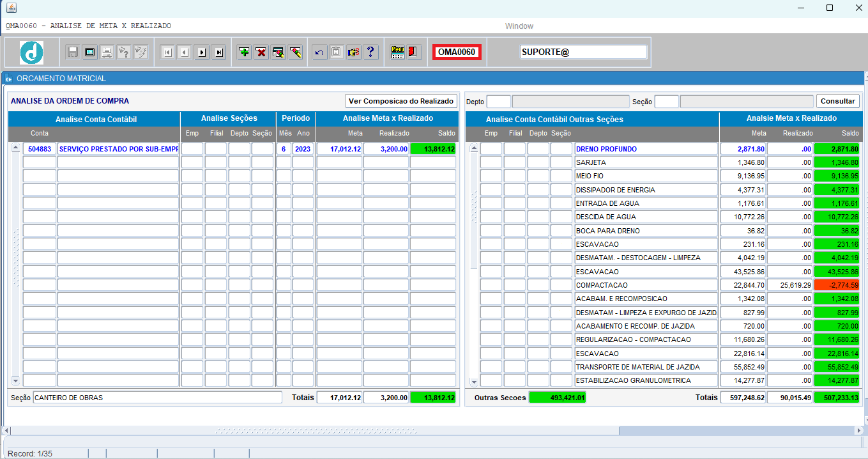Click the first Seção filter input field
The height and width of the screenshot is (459, 868).
click(666, 101)
